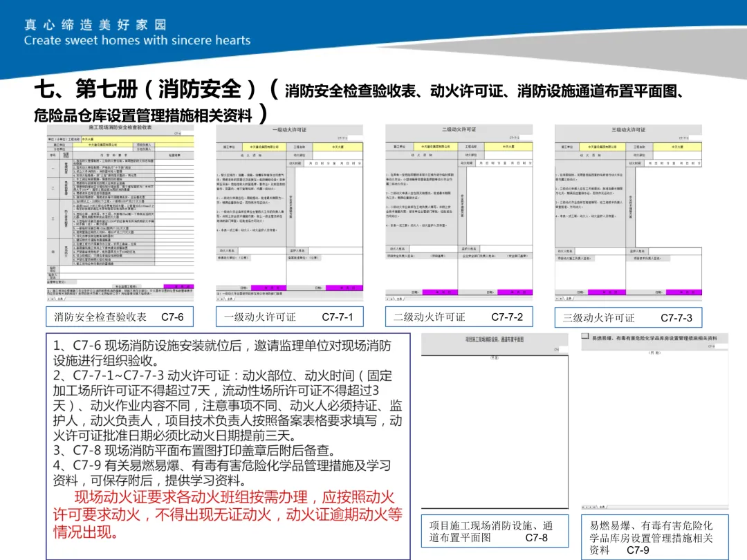Click the red warning text 现场动火证要求各动火班组按需办理
Viewport: 747px width, 560px height.
click(x=228, y=515)
